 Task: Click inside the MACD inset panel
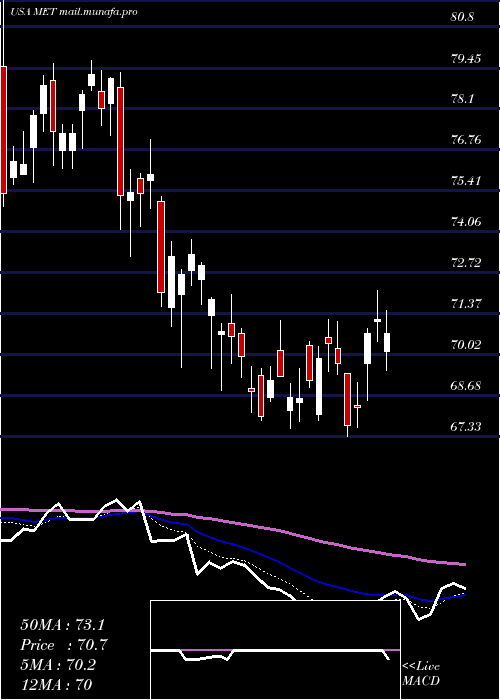[x=275, y=650]
